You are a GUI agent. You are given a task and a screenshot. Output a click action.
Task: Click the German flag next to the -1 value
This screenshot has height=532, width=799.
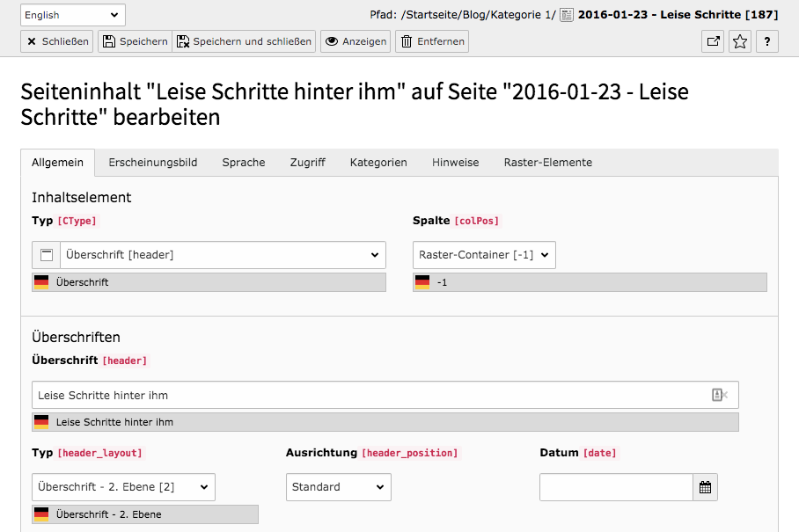(422, 282)
